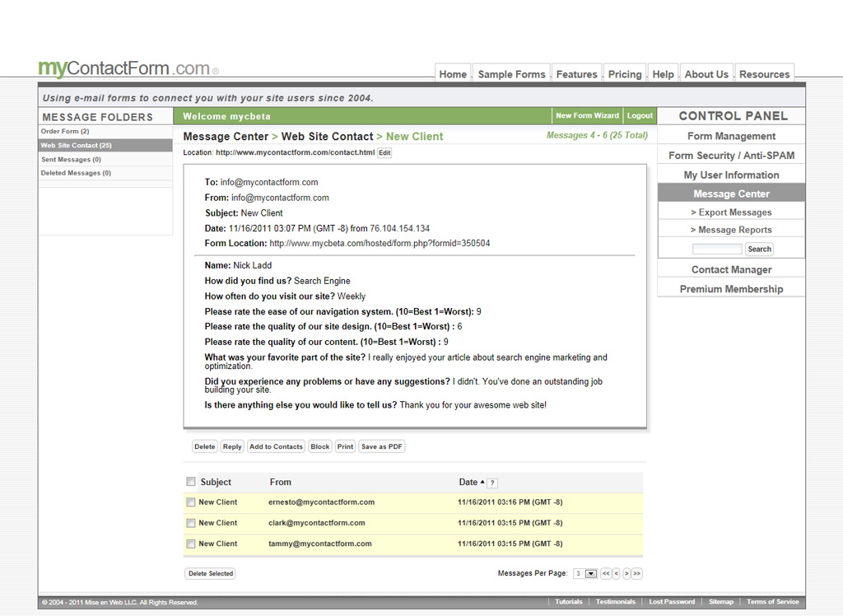
Task: Block the message sender
Action: pyautogui.click(x=320, y=446)
